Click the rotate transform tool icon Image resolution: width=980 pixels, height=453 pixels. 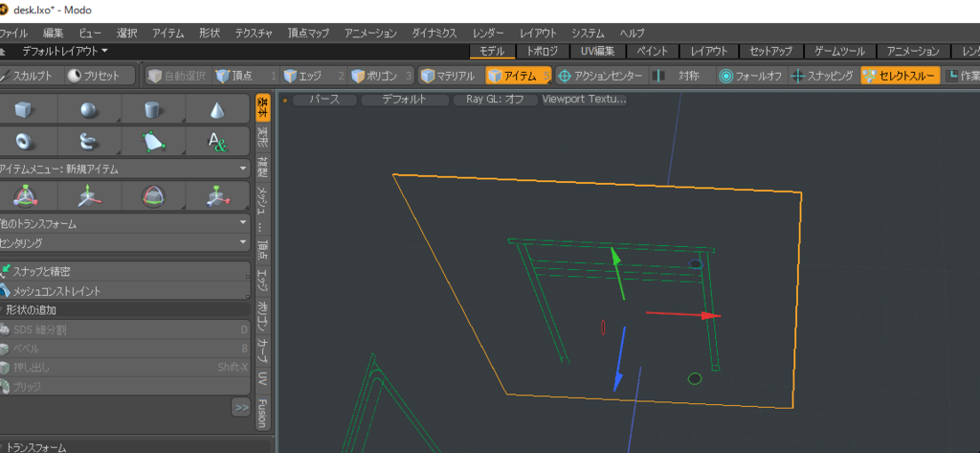click(x=153, y=196)
